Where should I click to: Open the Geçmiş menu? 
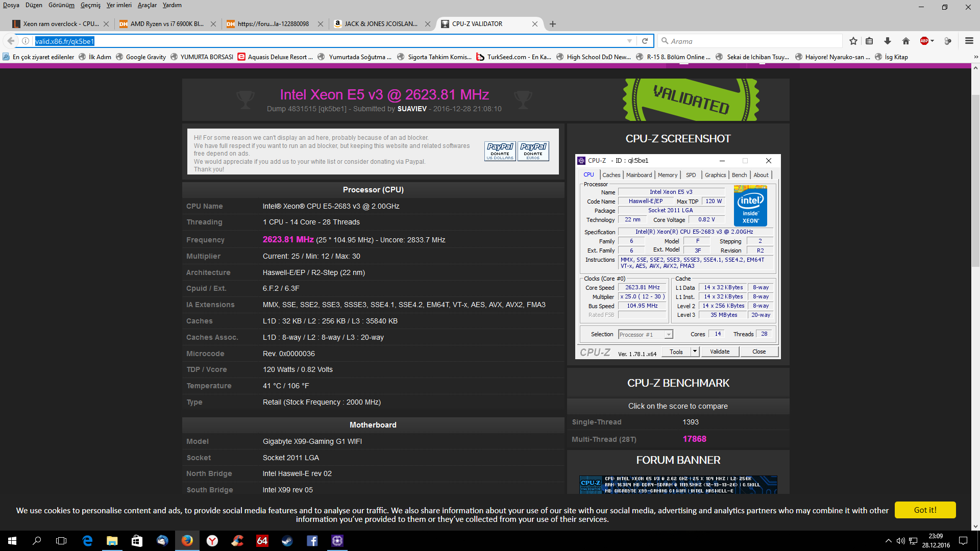coord(90,5)
